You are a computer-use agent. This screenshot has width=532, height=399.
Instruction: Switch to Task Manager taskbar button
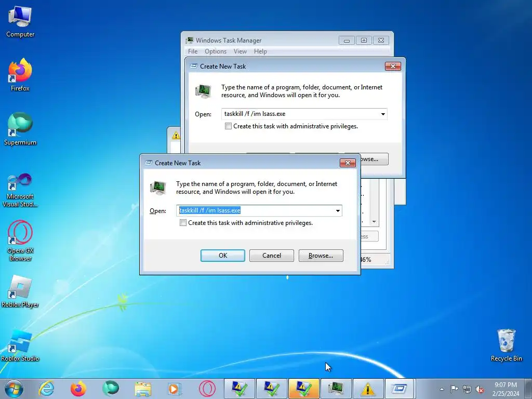click(x=336, y=389)
